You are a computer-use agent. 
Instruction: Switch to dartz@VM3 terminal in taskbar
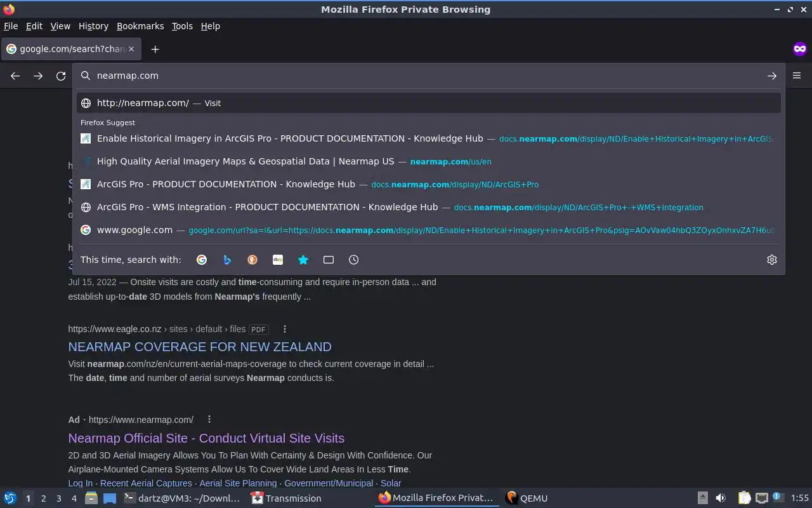click(182, 498)
